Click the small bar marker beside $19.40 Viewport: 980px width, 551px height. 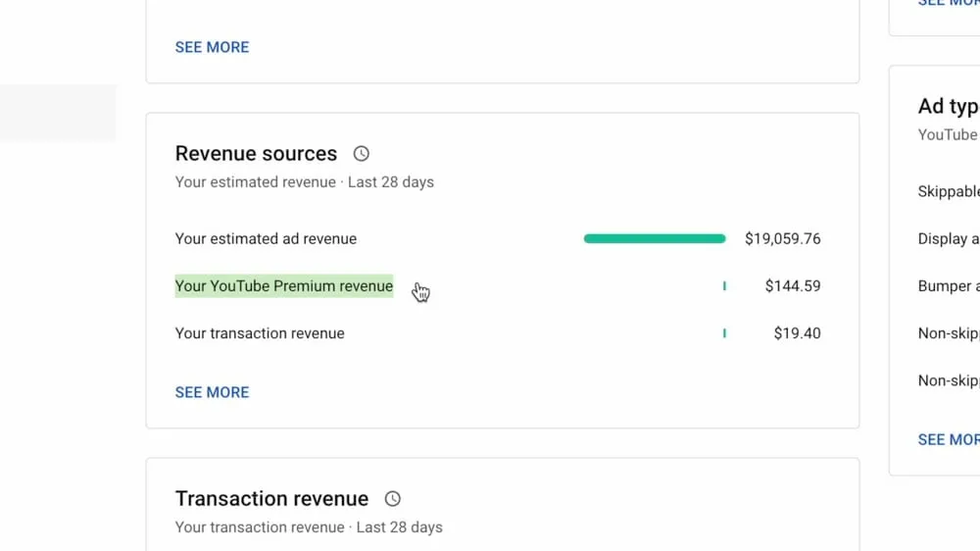click(x=724, y=333)
